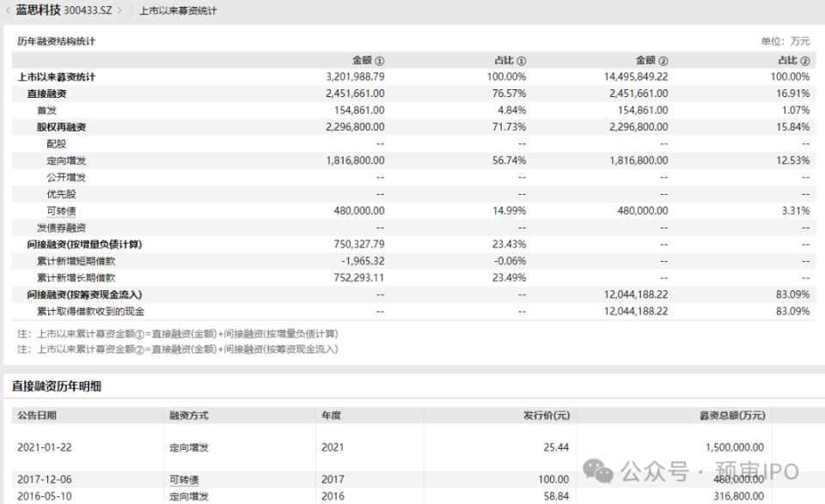Screen dimensions: 825x504
Task: Select the 股权再融资 row label
Action: tap(61, 127)
